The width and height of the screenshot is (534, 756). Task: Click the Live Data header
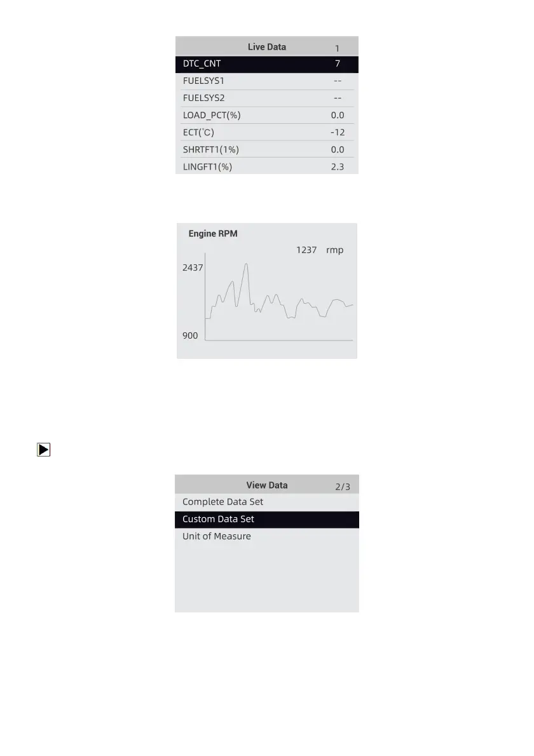click(266, 47)
